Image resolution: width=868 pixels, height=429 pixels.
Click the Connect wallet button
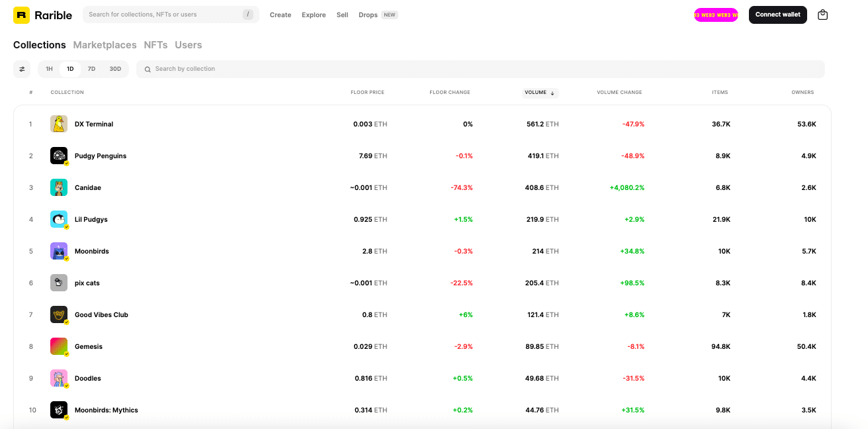777,15
